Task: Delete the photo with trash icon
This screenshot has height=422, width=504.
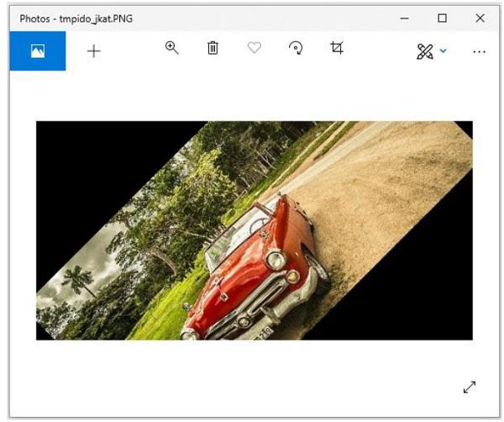Action: coord(213,48)
